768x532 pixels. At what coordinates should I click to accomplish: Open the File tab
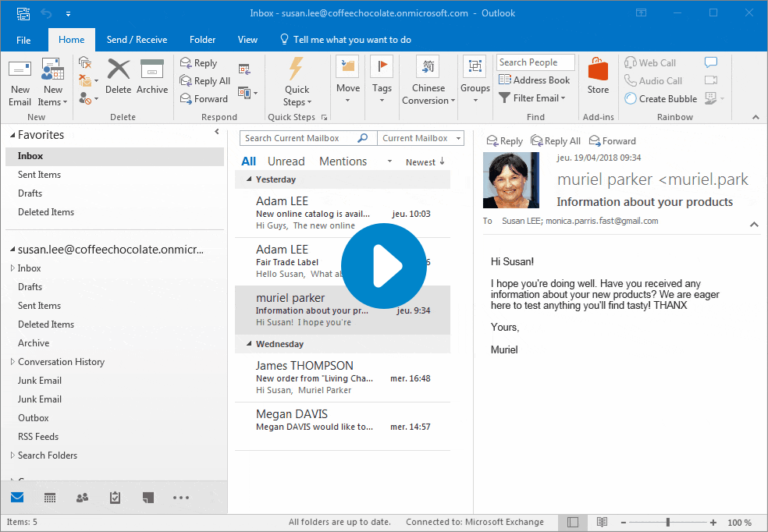pos(23,40)
